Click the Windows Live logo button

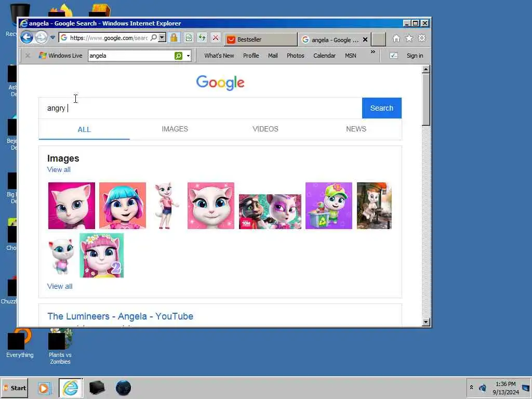[60, 56]
